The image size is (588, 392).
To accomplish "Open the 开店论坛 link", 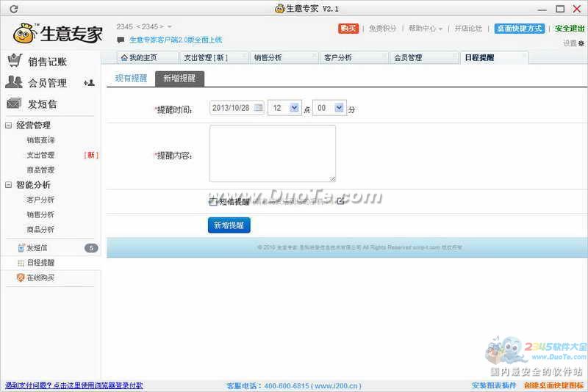I will click(x=468, y=29).
